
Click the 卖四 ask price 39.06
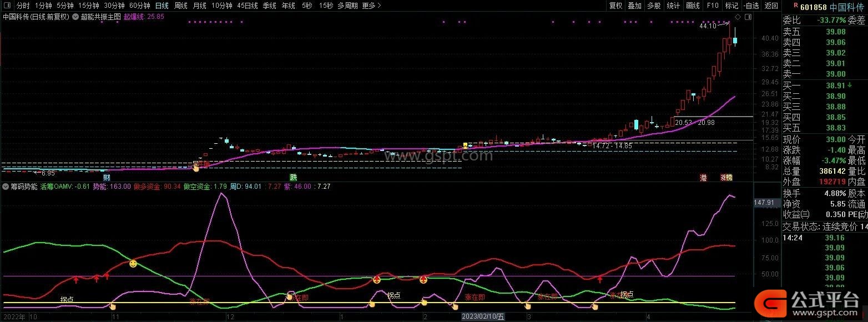836,42
